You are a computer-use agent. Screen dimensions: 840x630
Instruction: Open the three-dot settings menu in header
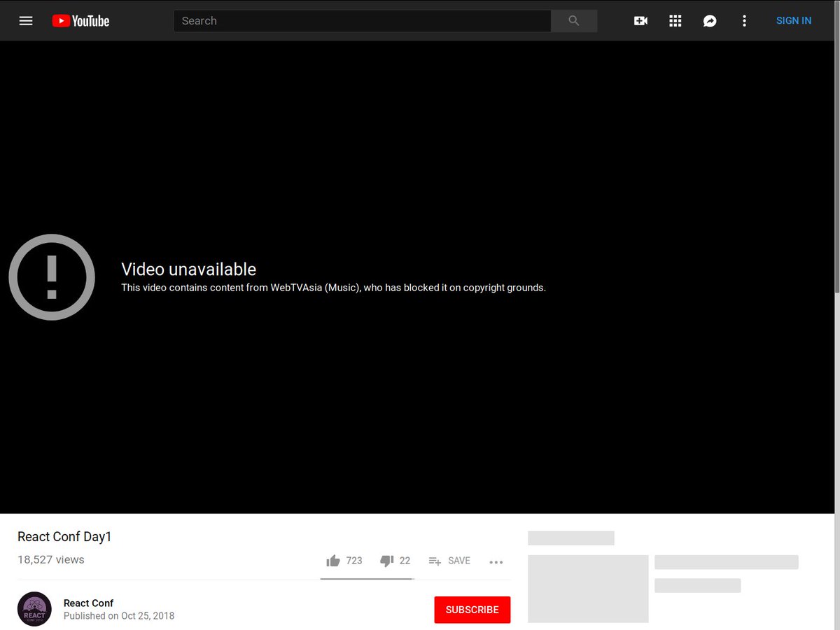(744, 21)
